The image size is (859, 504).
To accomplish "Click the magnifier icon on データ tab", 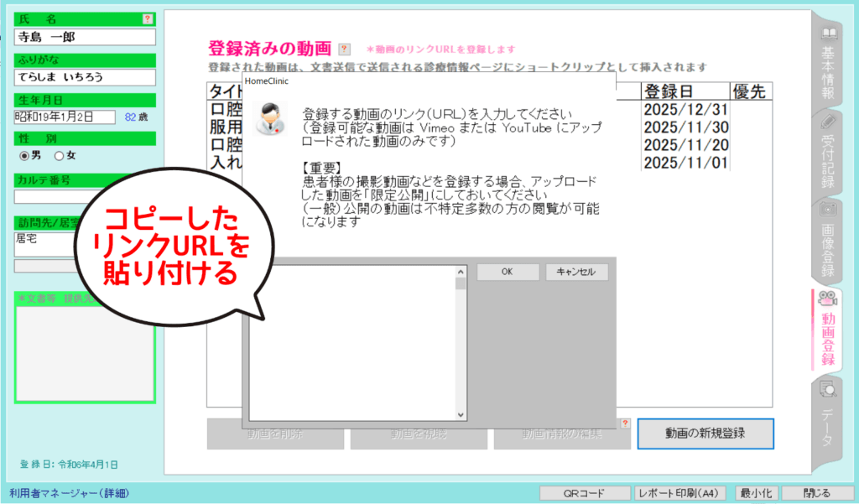I will pyautogui.click(x=828, y=388).
